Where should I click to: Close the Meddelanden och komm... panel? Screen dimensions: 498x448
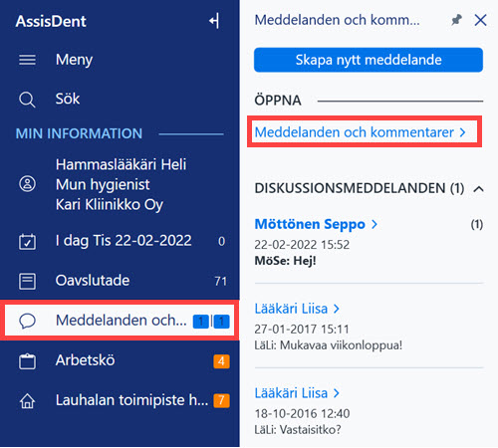tap(480, 20)
